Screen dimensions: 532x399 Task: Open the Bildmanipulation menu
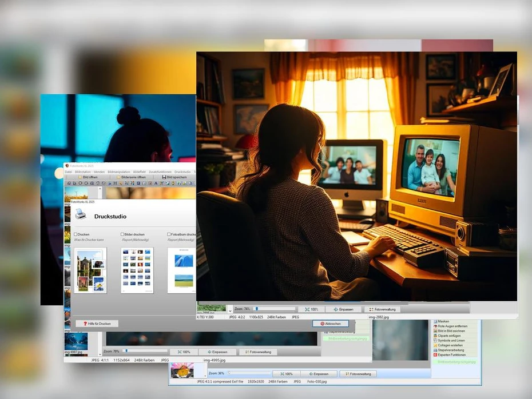coord(119,171)
